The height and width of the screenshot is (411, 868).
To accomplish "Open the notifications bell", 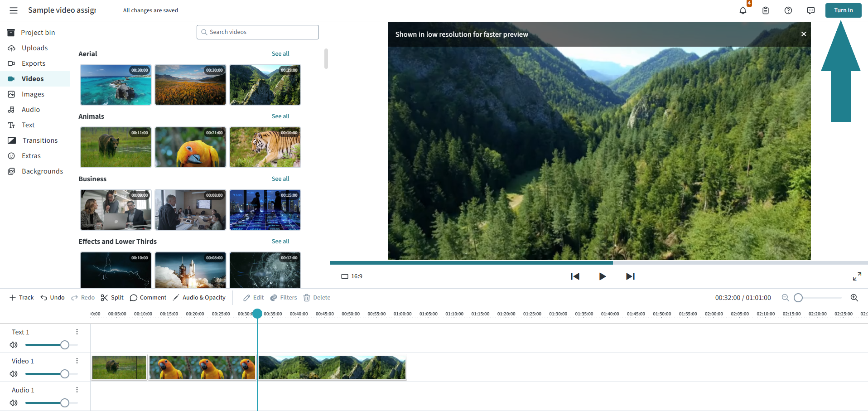I will pyautogui.click(x=743, y=10).
